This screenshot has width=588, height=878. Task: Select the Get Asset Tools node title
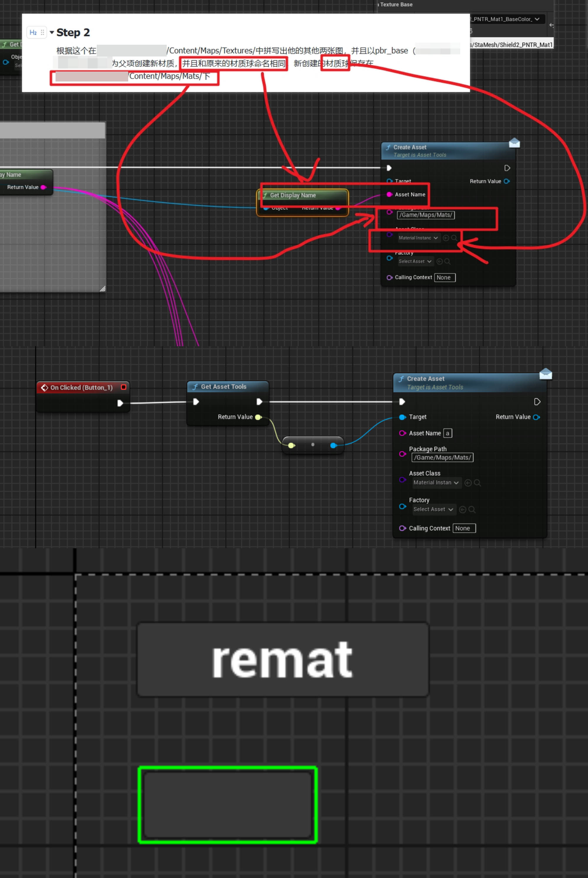(x=223, y=386)
